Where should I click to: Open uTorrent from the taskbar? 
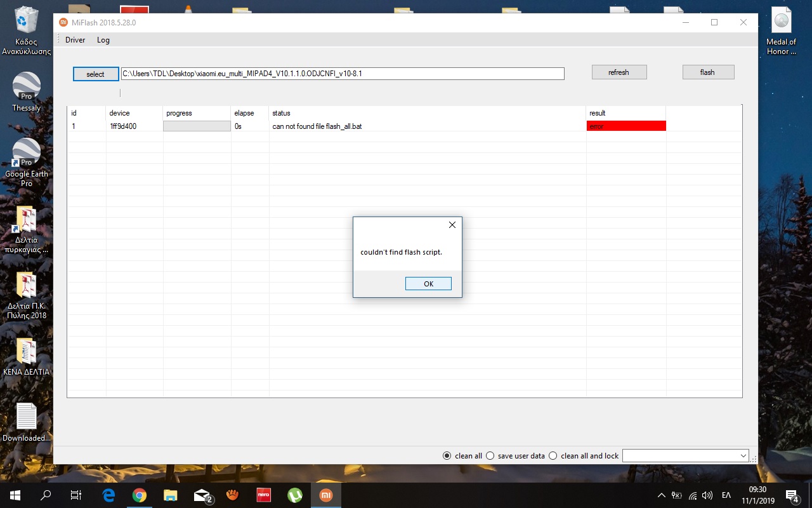[295, 495]
